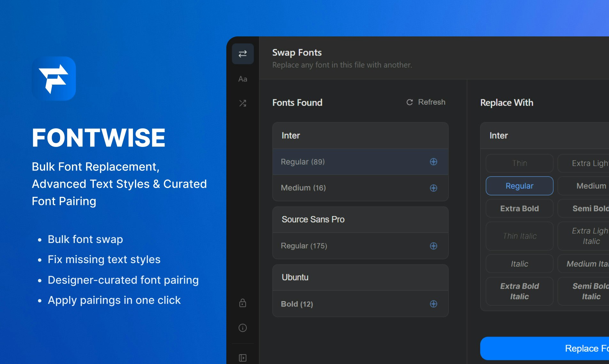Click the Replace With heading

(507, 102)
